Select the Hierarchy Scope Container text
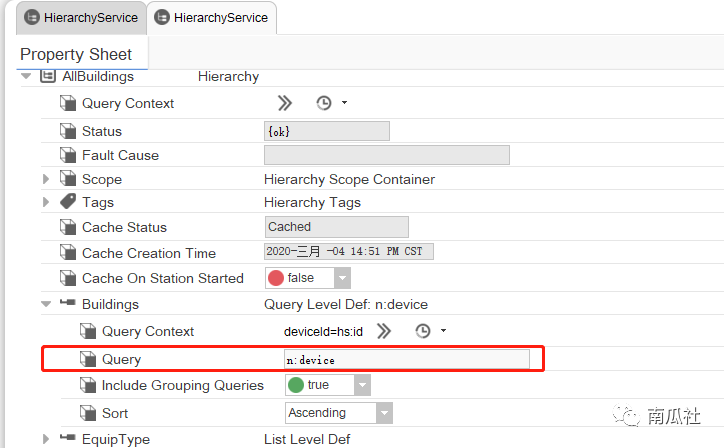Screen dimensions: 724x448 click(350, 179)
